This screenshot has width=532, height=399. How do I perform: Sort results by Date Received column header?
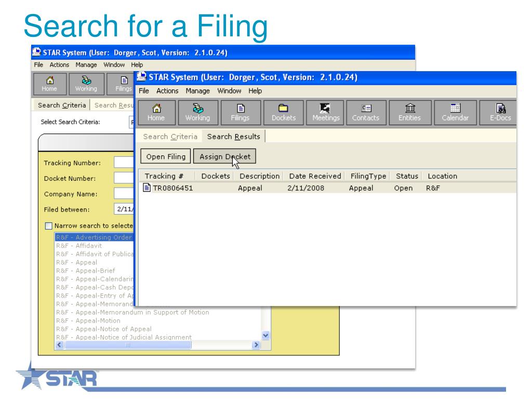(x=315, y=176)
